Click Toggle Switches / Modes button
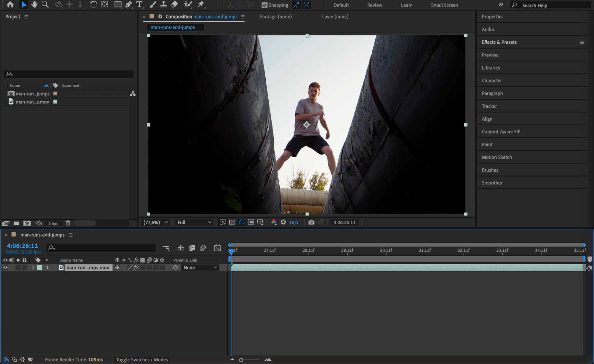Image resolution: width=594 pixels, height=364 pixels. tap(142, 360)
